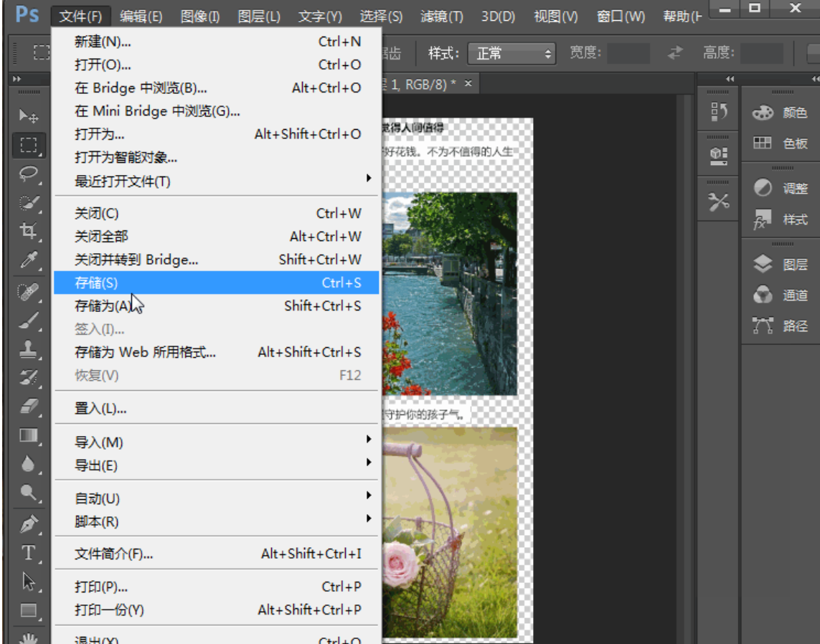The height and width of the screenshot is (644, 820).
Task: Select the Dodge tool
Action: pyautogui.click(x=28, y=493)
